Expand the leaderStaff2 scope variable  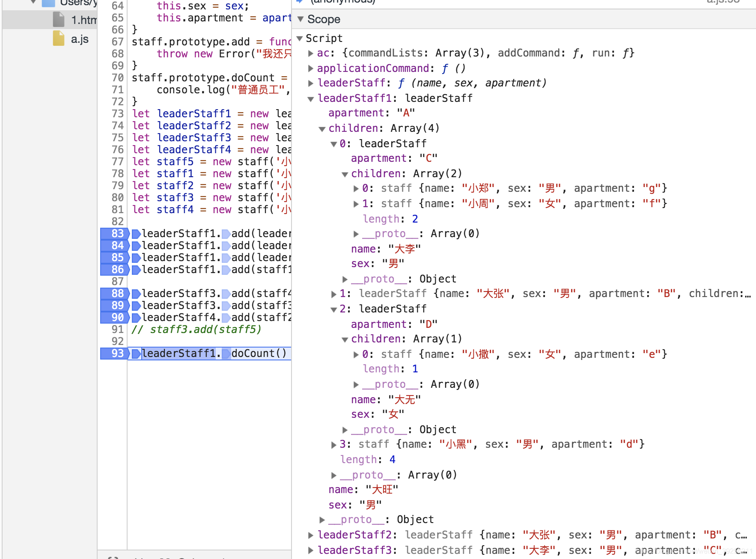[311, 535]
